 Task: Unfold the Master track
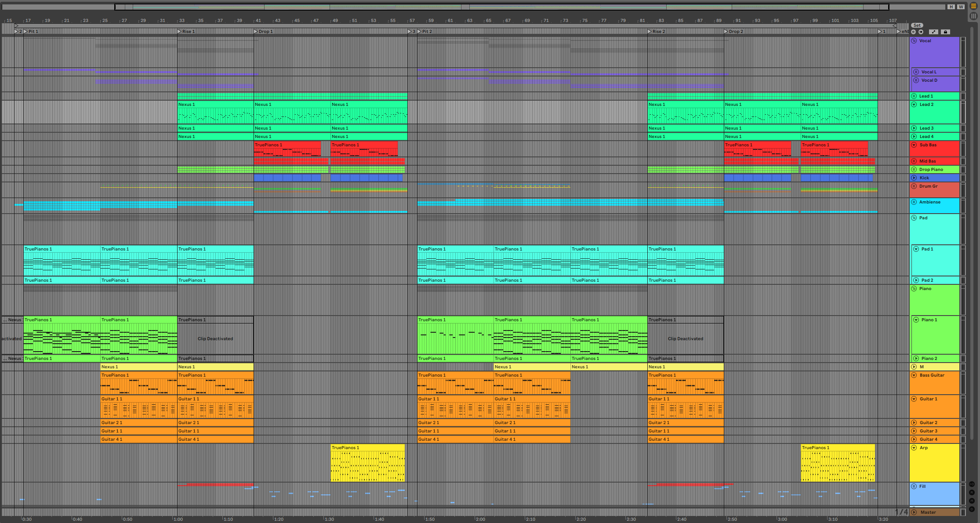click(914, 512)
